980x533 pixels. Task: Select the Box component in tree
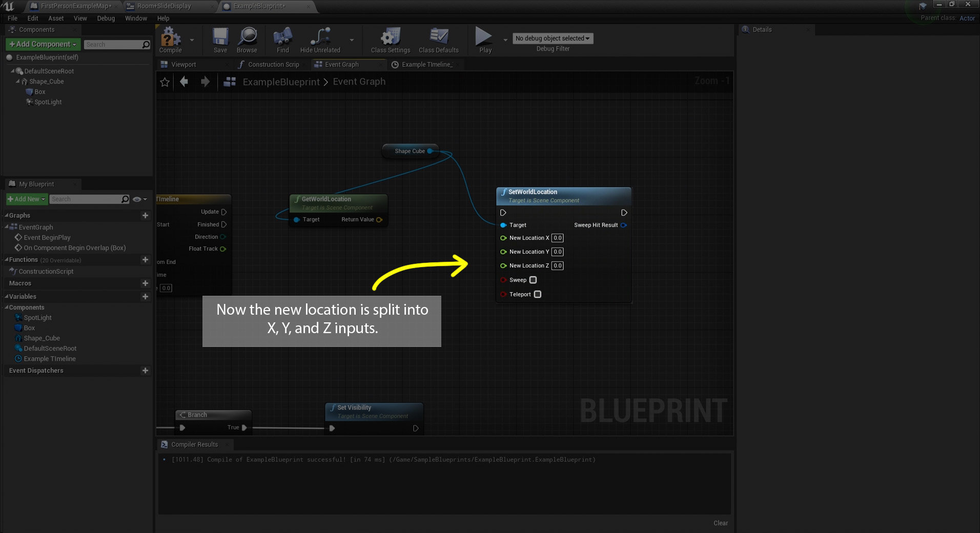(39, 92)
